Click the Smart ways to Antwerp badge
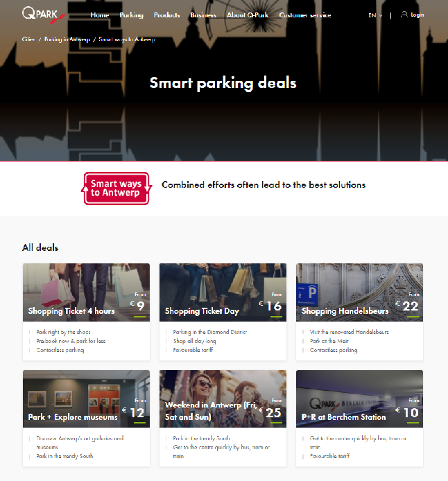 117,189
